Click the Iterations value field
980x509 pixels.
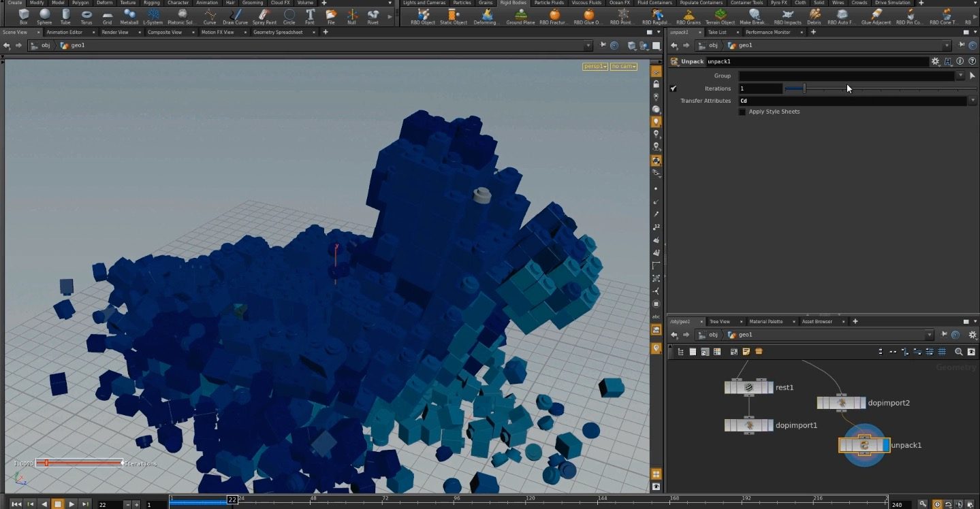click(761, 88)
